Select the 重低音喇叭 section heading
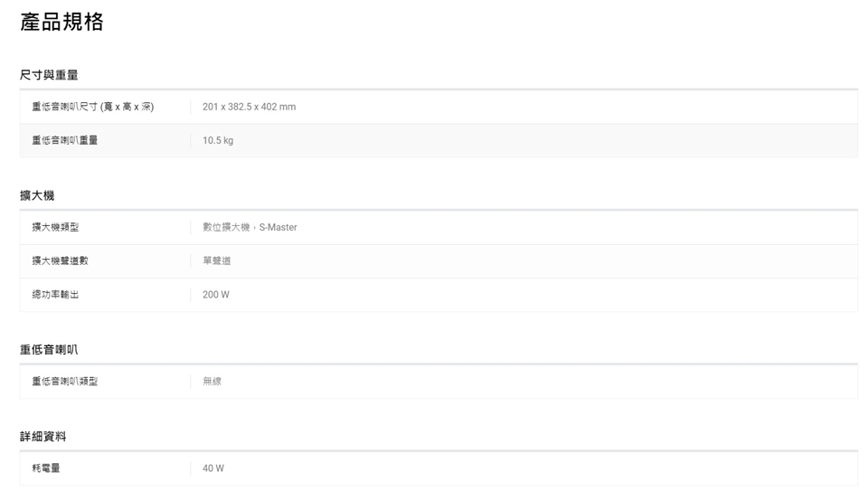 click(x=49, y=349)
